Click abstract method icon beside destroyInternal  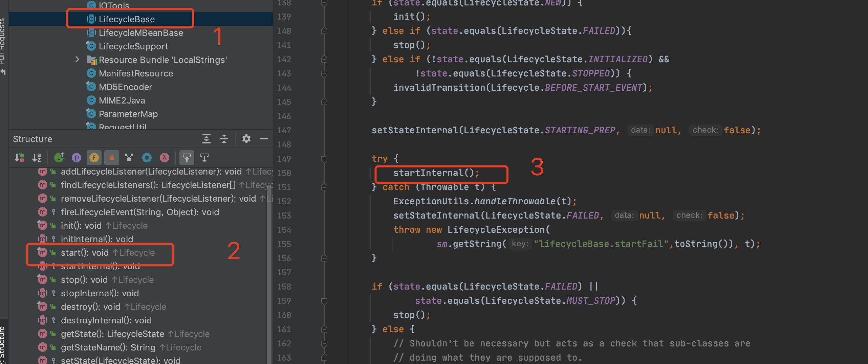point(42,320)
